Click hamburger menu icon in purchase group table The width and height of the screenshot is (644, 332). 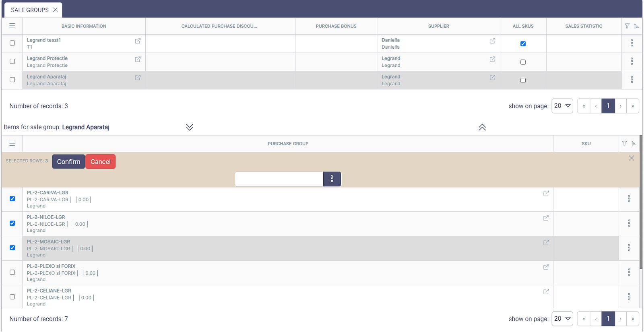[12, 144]
